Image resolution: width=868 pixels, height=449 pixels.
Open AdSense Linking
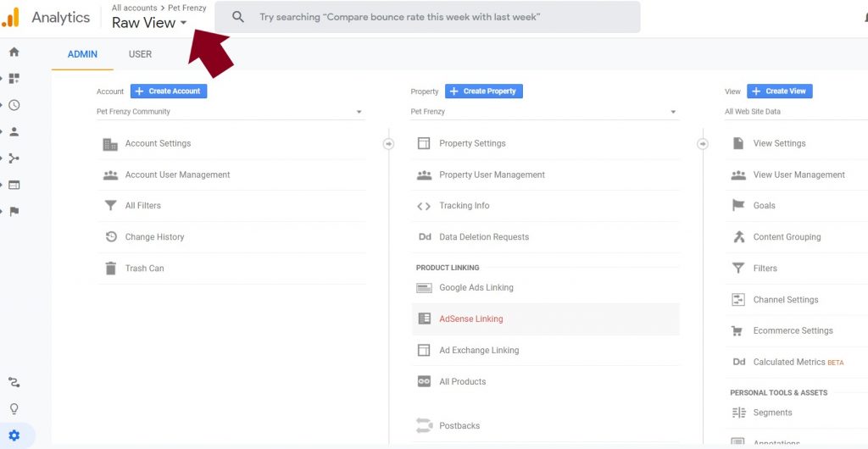pos(545,319)
